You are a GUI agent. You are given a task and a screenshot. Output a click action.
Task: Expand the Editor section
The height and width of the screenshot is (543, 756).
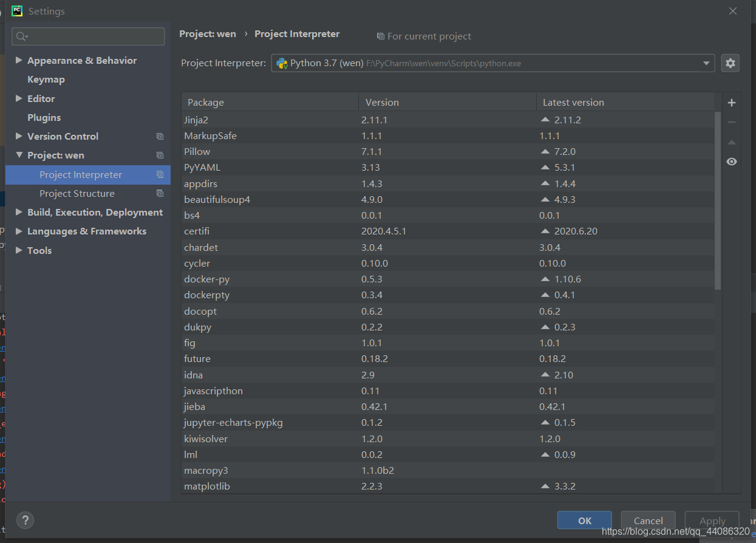pyautogui.click(x=19, y=98)
